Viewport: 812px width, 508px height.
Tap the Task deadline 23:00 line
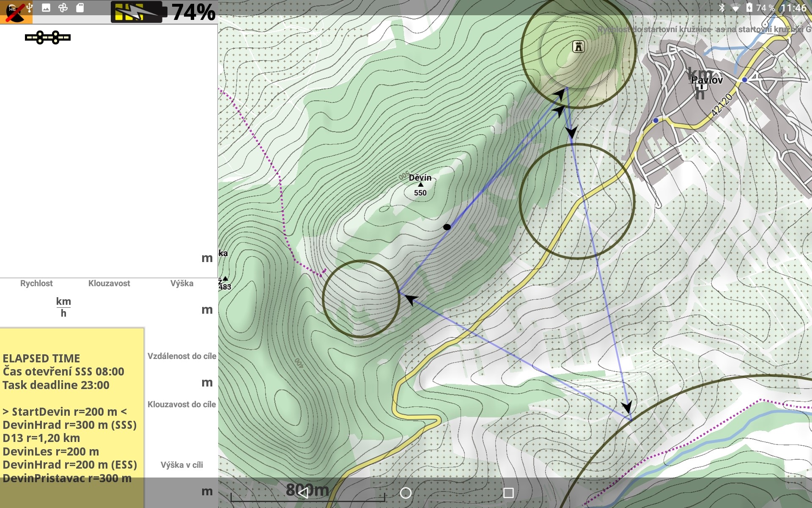(x=56, y=385)
